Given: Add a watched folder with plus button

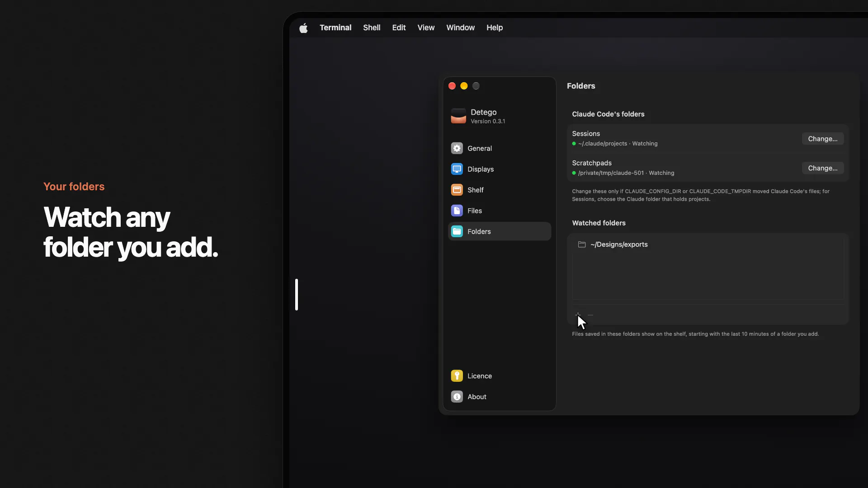Looking at the screenshot, I should 578,314.
